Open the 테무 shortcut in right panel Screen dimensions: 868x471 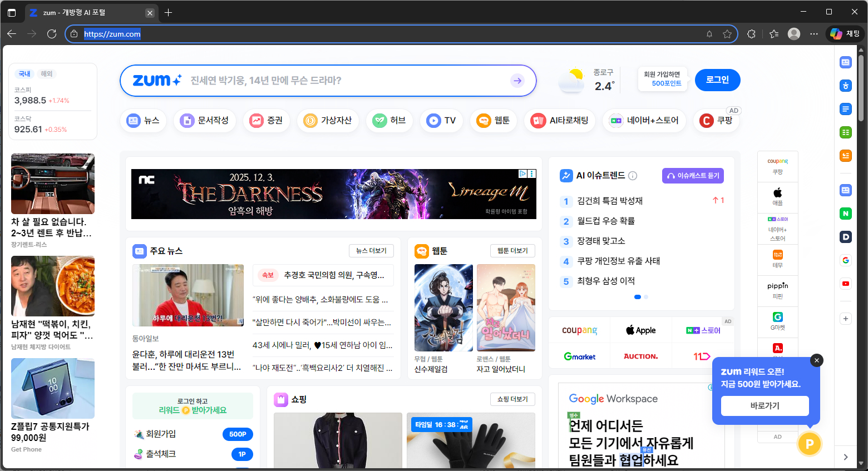click(x=777, y=259)
